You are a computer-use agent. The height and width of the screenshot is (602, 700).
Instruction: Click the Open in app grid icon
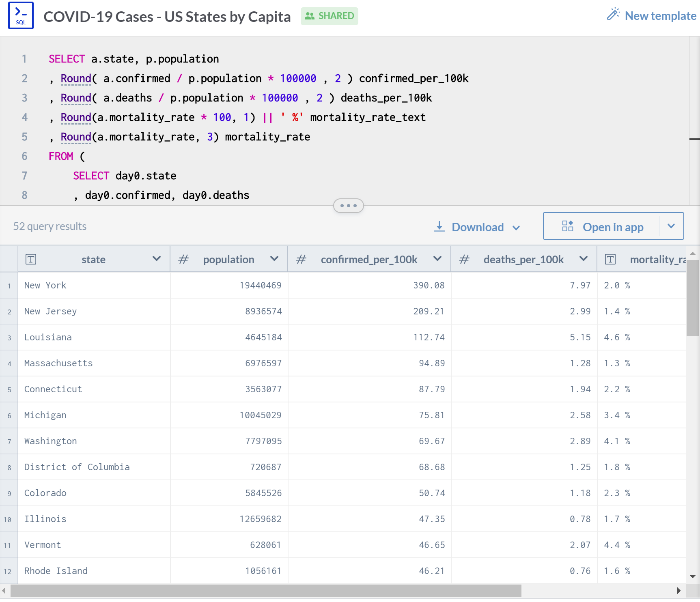click(x=567, y=226)
